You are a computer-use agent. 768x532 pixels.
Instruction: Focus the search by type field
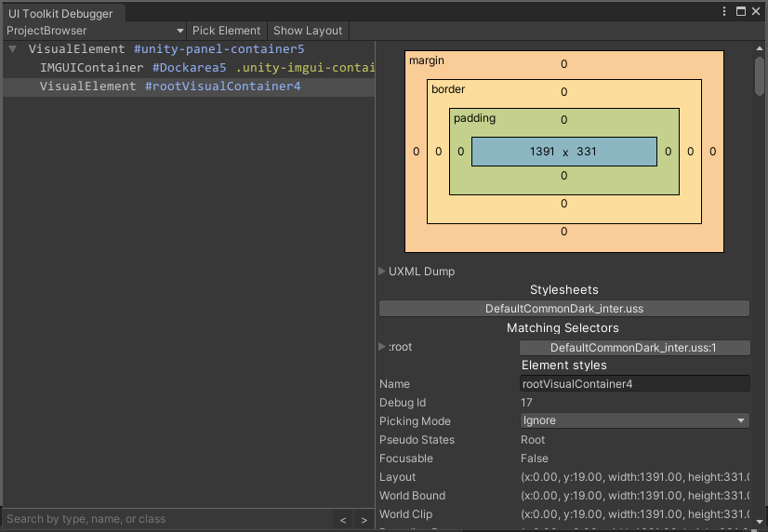click(x=166, y=519)
